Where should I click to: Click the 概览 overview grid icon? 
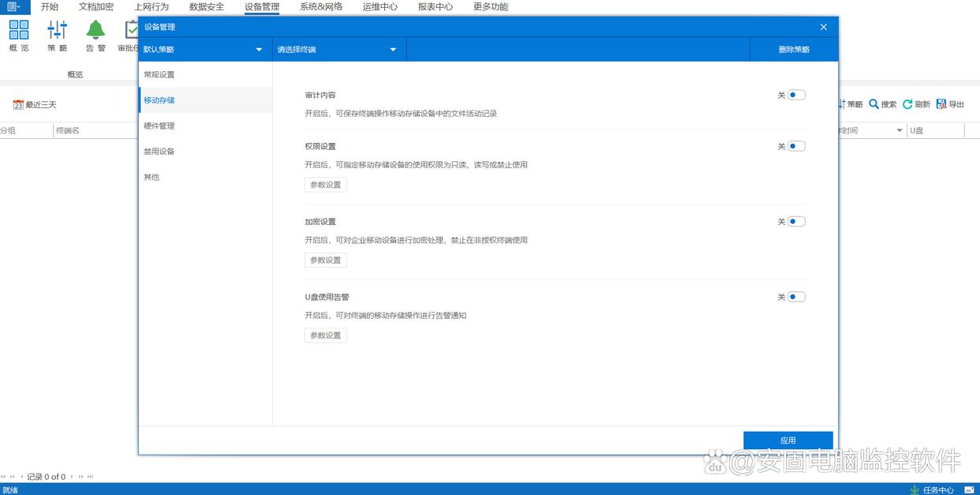pyautogui.click(x=19, y=30)
